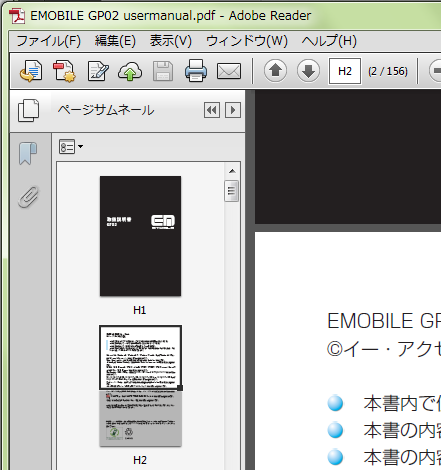Viewport: 441px width, 470px height.
Task: Toggle the bookmarks panel icon
Action: pyautogui.click(x=28, y=153)
